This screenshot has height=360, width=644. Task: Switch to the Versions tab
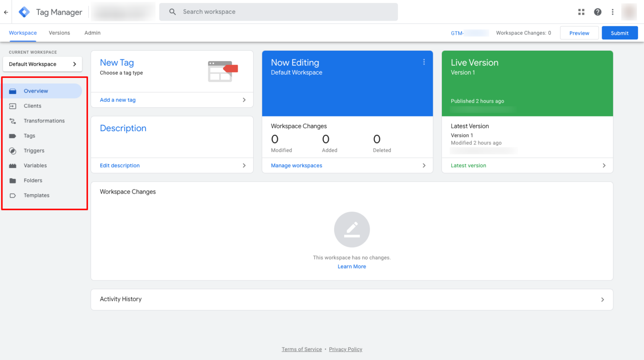pyautogui.click(x=59, y=33)
